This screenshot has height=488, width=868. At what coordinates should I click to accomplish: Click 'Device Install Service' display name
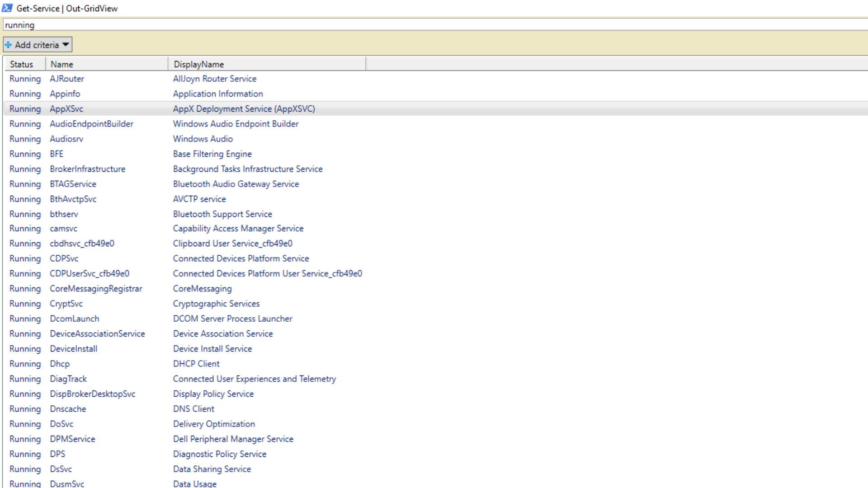pos(212,349)
